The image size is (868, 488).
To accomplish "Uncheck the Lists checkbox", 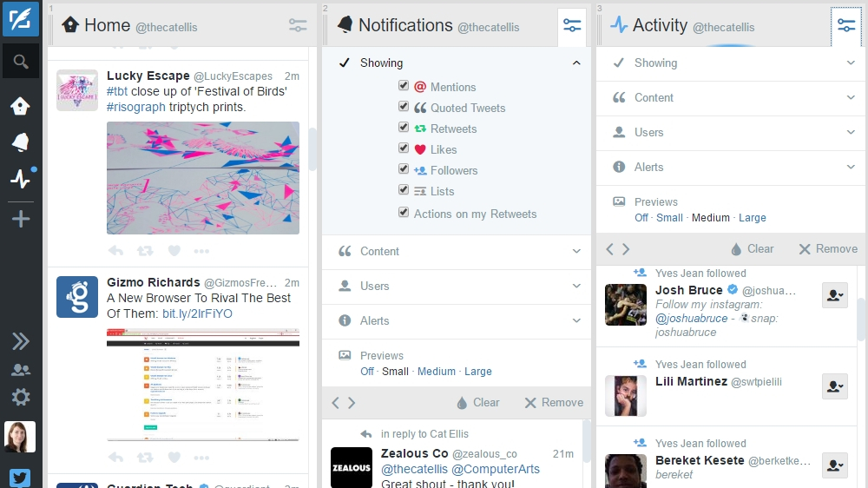I will (x=404, y=189).
